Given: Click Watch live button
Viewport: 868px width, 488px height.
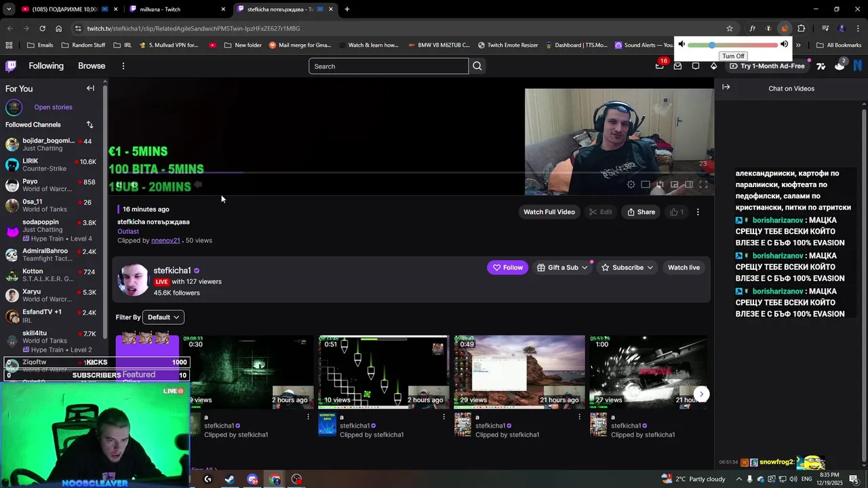Looking at the screenshot, I should (684, 268).
